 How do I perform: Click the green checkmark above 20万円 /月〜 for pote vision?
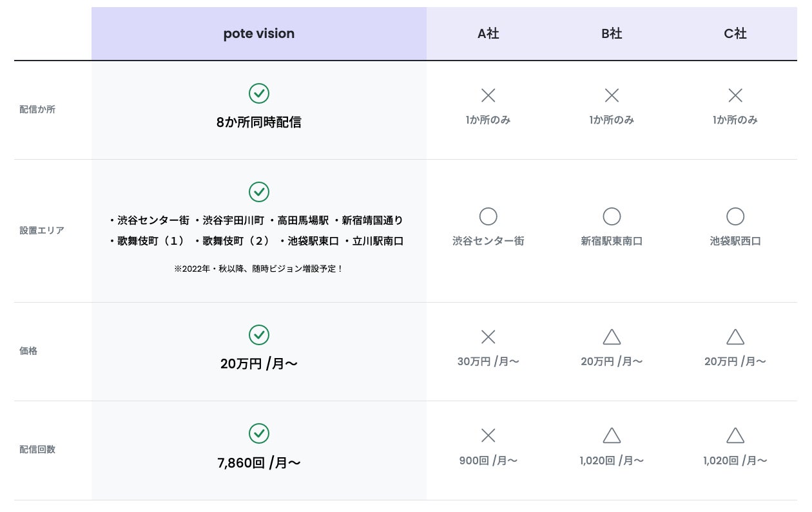(x=258, y=335)
